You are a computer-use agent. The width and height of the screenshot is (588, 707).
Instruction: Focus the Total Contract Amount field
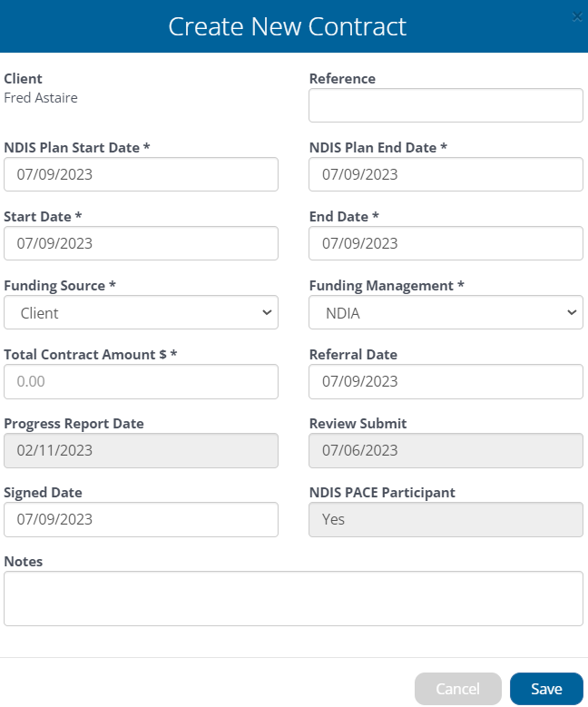[142, 381]
